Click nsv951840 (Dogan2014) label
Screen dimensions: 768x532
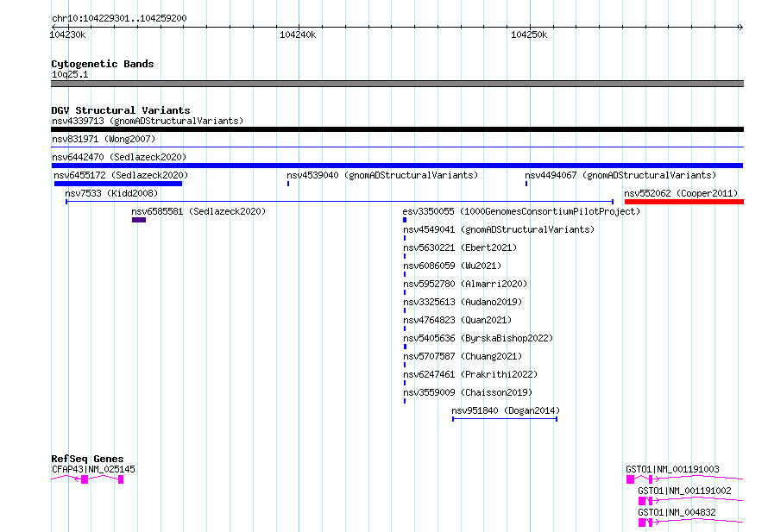[506, 410]
